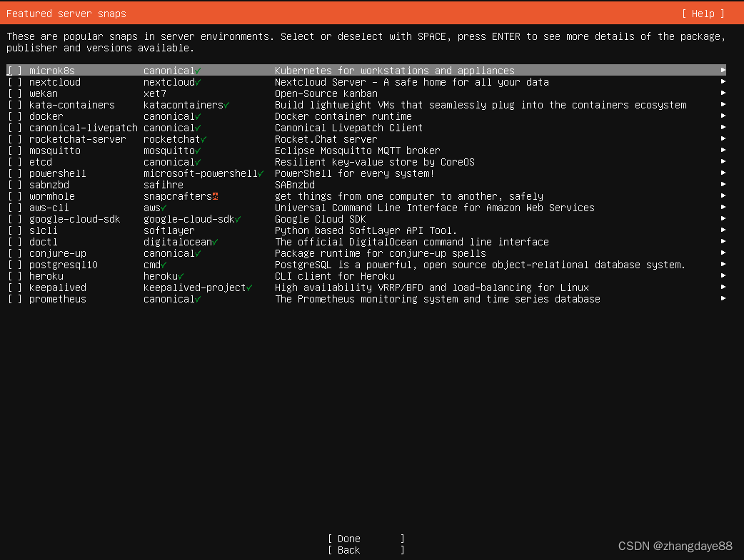Toggle the sabnzbd checkbox
This screenshot has height=560, width=744.
coord(14,185)
